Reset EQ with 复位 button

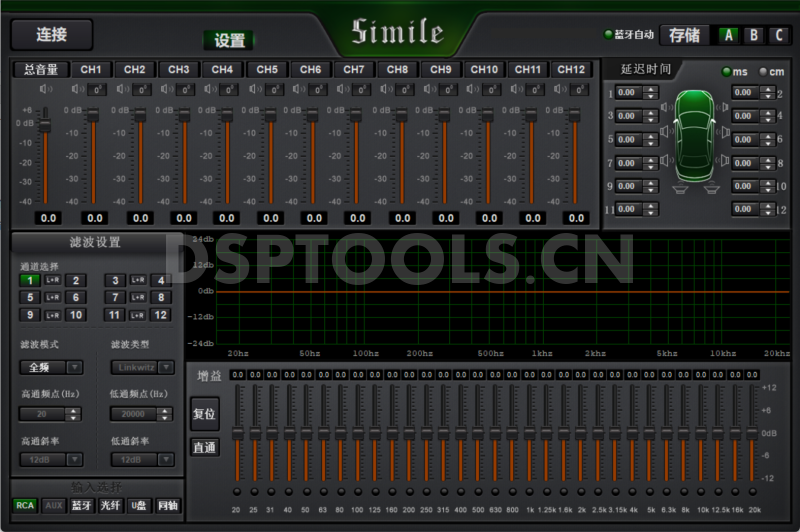tap(205, 414)
